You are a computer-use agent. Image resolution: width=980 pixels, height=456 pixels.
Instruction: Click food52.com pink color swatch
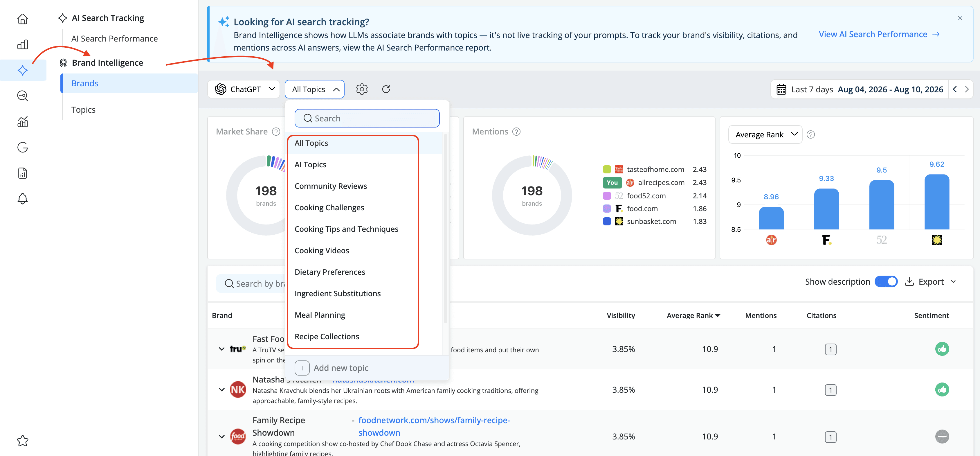click(607, 196)
